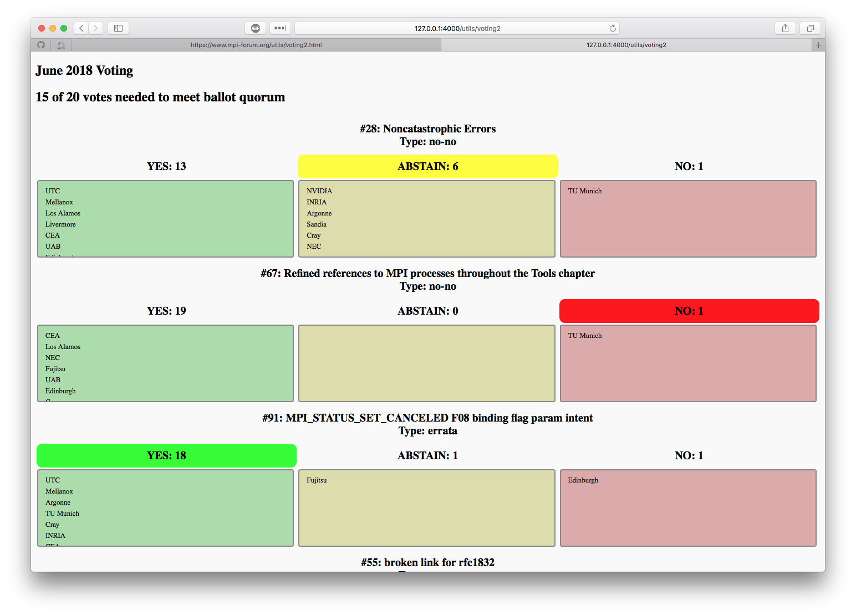Viewport: 856px width, 616px height.
Task: Click the yellow ABSTAIN: 6 header
Action: tap(427, 166)
